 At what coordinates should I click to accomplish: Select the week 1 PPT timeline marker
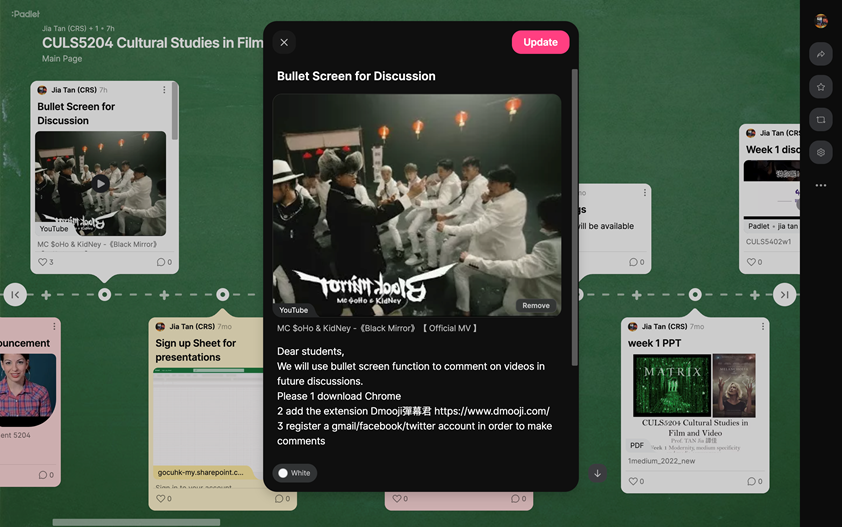pyautogui.click(x=695, y=294)
